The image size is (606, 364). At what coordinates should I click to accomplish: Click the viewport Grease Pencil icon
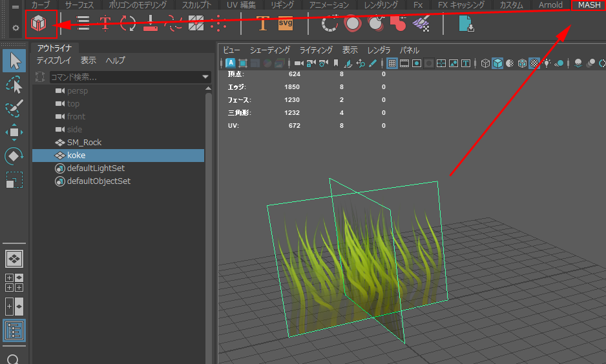coord(373,63)
